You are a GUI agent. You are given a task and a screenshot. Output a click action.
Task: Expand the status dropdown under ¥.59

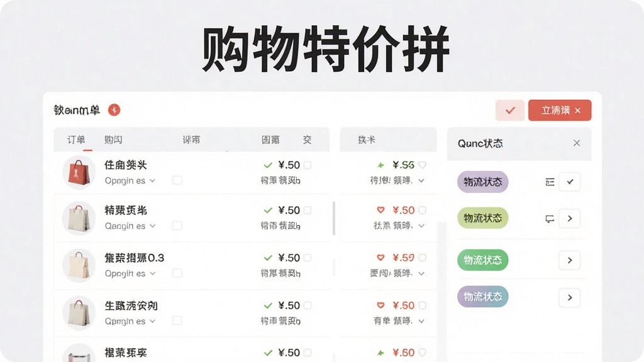click(x=421, y=273)
